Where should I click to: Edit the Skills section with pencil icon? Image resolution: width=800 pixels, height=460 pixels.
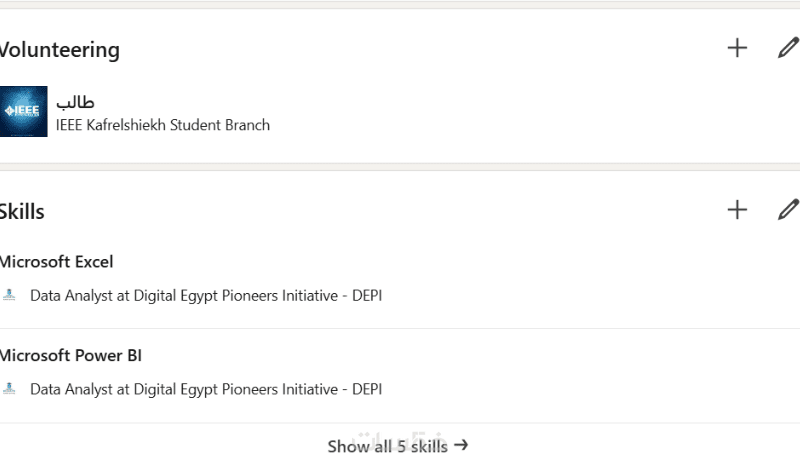(x=788, y=209)
